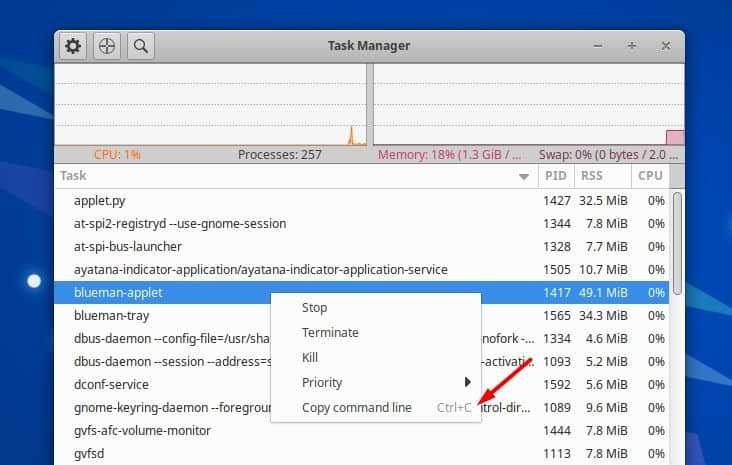Screen dimensions: 732x465
Task: Minimize the Task Manager window
Action: [598, 46]
